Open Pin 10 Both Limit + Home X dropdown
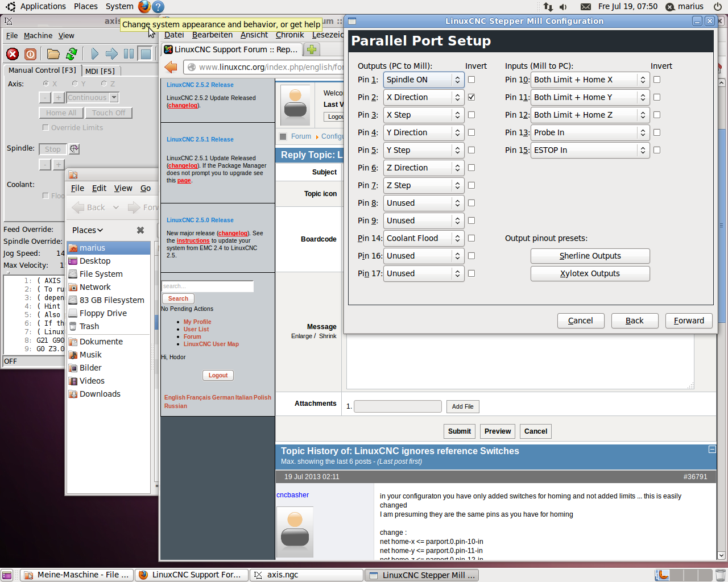This screenshot has width=728, height=582. coord(590,80)
